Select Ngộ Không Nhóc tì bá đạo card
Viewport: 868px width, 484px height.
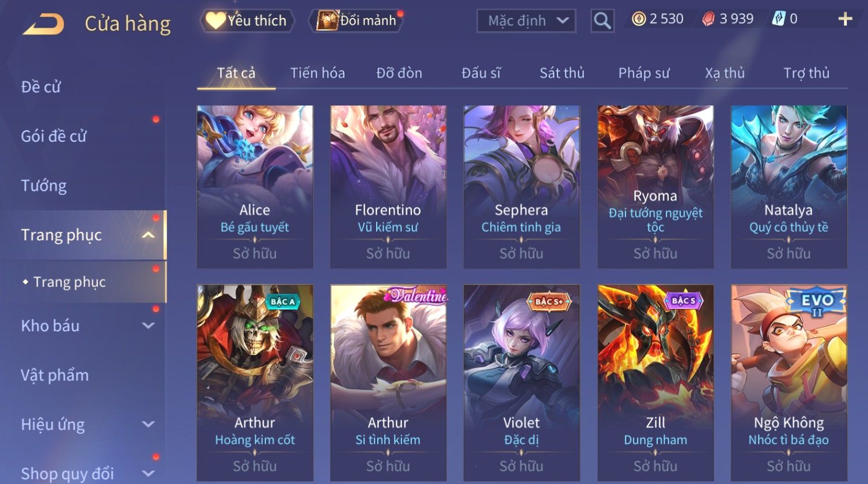coord(789,383)
